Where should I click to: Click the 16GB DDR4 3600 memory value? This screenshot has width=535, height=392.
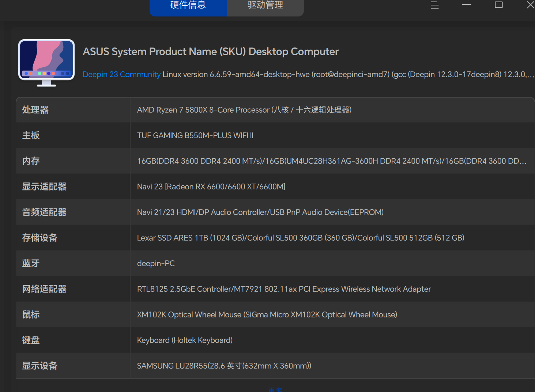(332, 161)
